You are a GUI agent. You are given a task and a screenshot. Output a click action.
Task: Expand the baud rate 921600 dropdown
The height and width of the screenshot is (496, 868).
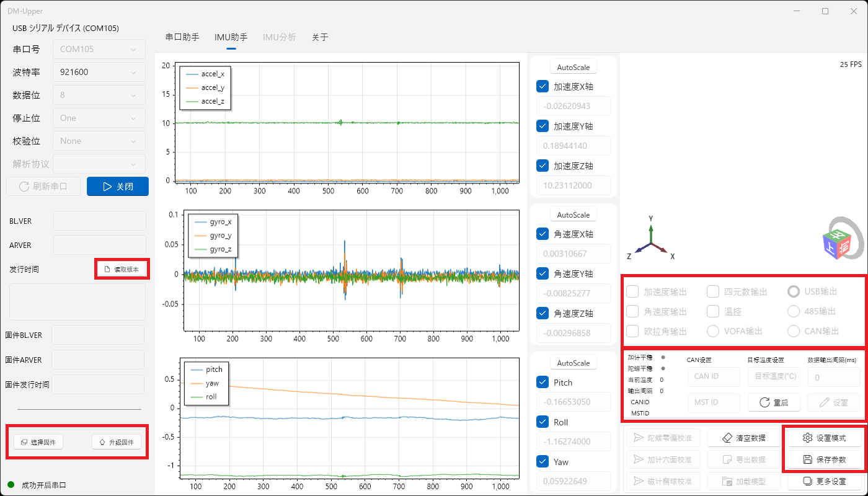tap(99, 72)
